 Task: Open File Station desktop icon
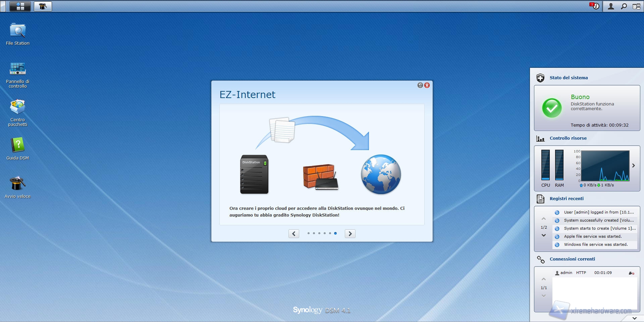point(17,31)
